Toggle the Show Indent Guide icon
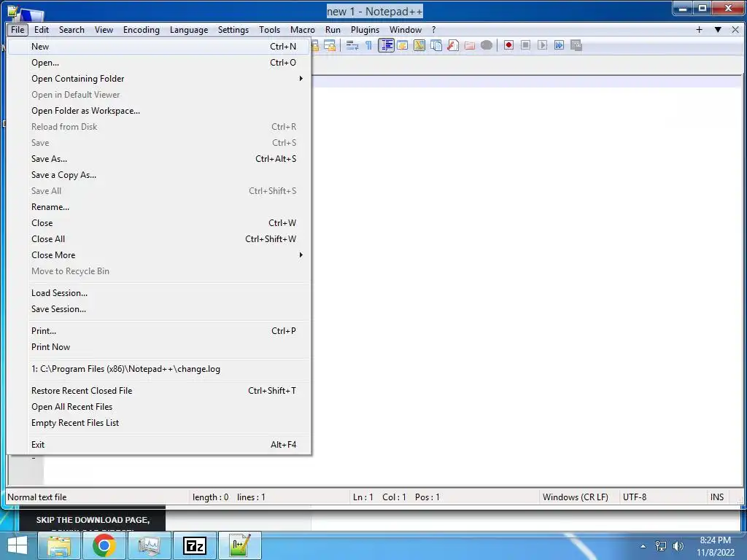Screen dimensions: 747x560 [x=386, y=45]
